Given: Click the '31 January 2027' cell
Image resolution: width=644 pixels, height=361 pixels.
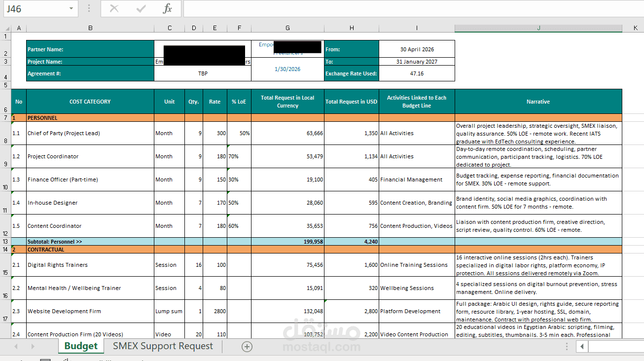Looking at the screenshot, I should [x=417, y=62].
